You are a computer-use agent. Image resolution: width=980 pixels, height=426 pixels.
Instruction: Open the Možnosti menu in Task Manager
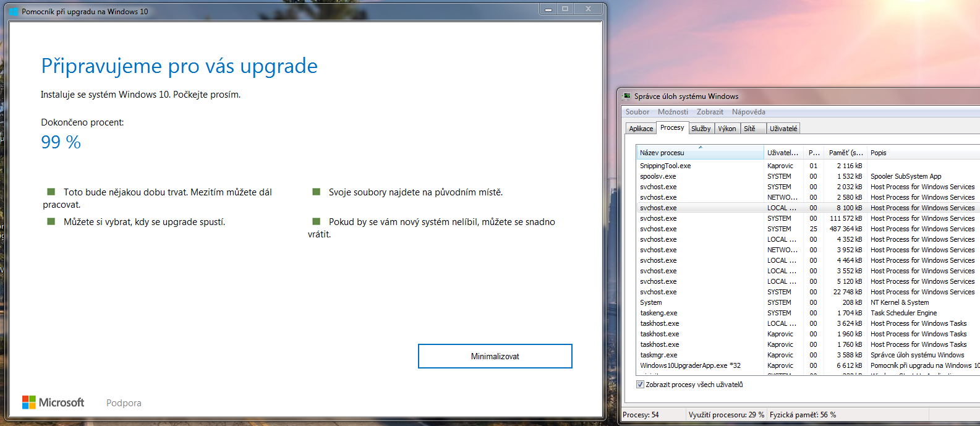coord(673,112)
